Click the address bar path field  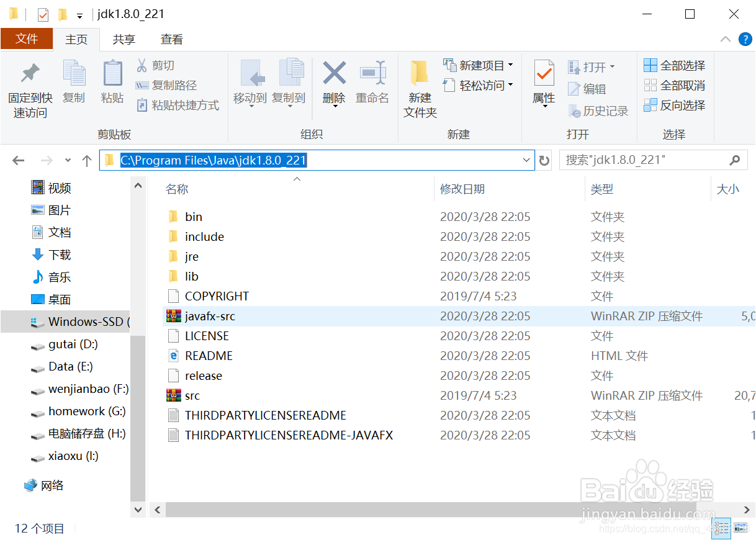(x=317, y=161)
